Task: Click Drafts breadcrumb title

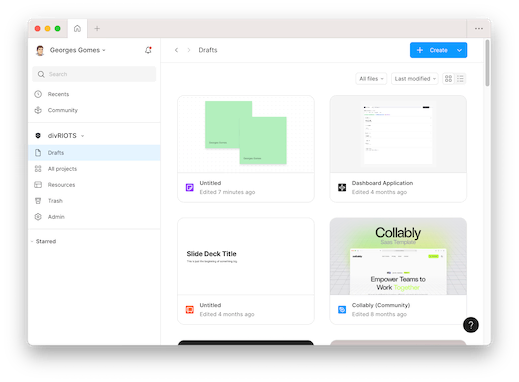Action: point(208,50)
